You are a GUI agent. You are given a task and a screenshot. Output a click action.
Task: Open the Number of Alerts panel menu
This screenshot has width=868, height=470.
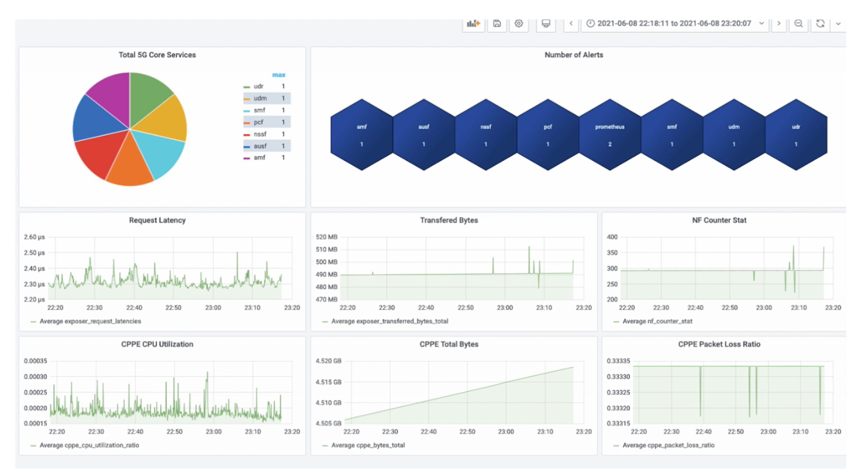click(573, 55)
